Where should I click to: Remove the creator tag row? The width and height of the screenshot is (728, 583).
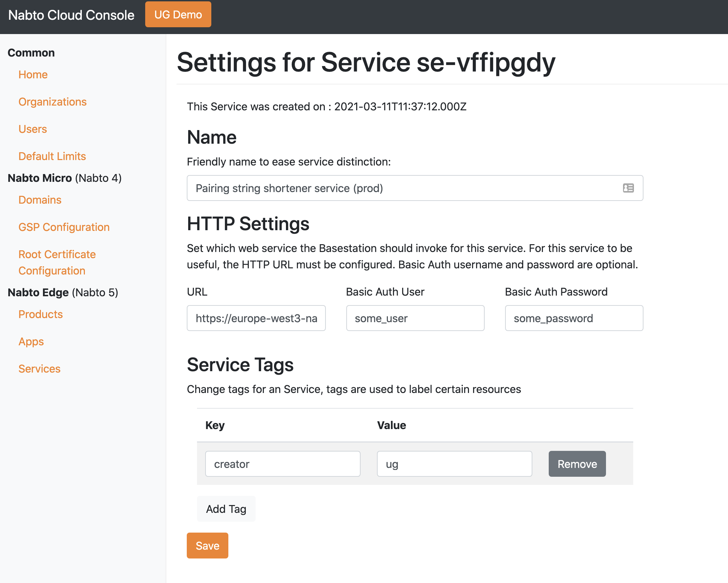(577, 464)
